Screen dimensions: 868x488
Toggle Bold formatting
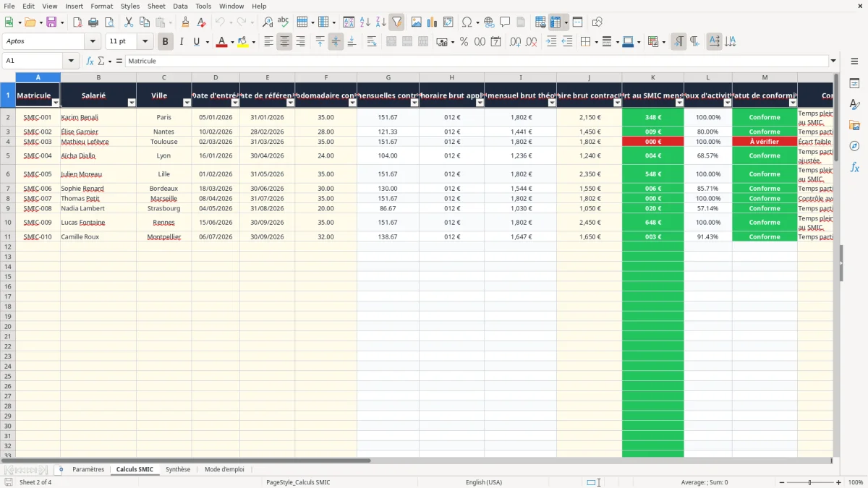(166, 42)
